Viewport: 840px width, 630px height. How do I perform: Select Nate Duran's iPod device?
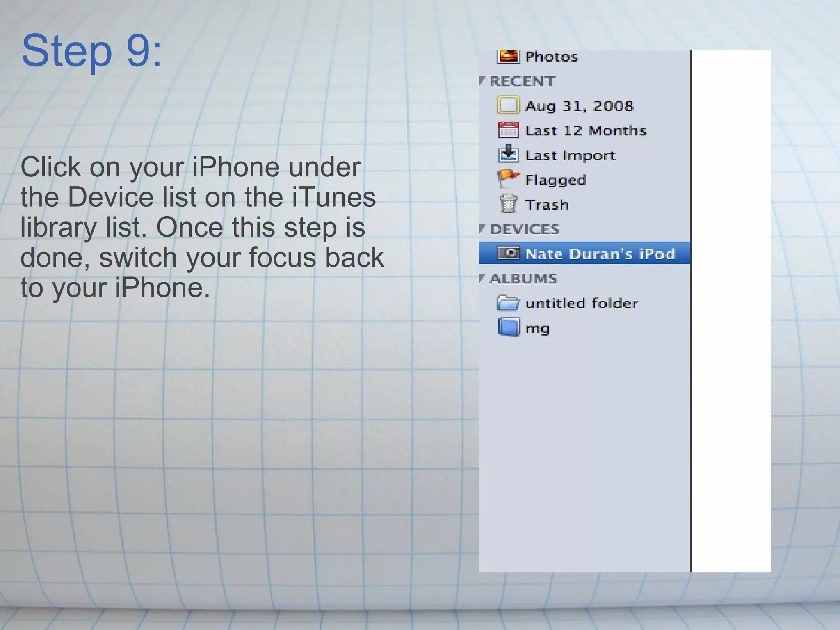[x=584, y=253]
